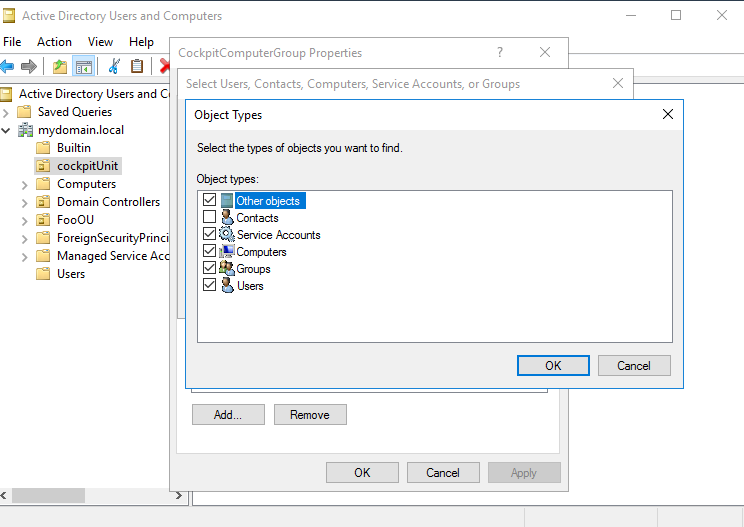Open the Help menu

pyautogui.click(x=141, y=42)
